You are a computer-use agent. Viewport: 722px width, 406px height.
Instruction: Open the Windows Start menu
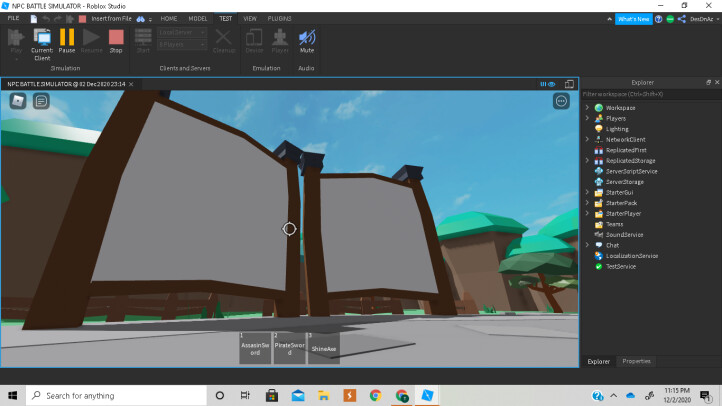(x=12, y=395)
